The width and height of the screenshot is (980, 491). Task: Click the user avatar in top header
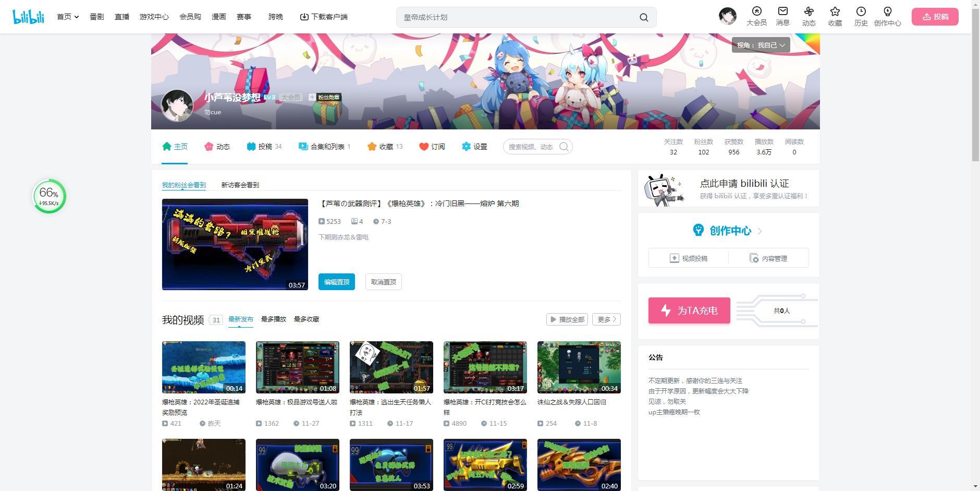point(727,16)
